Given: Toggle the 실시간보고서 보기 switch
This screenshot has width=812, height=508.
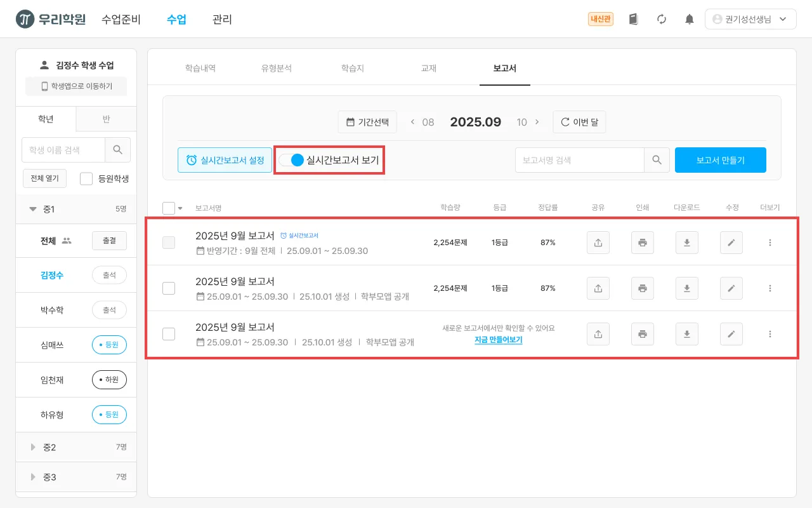Looking at the screenshot, I should pos(292,160).
